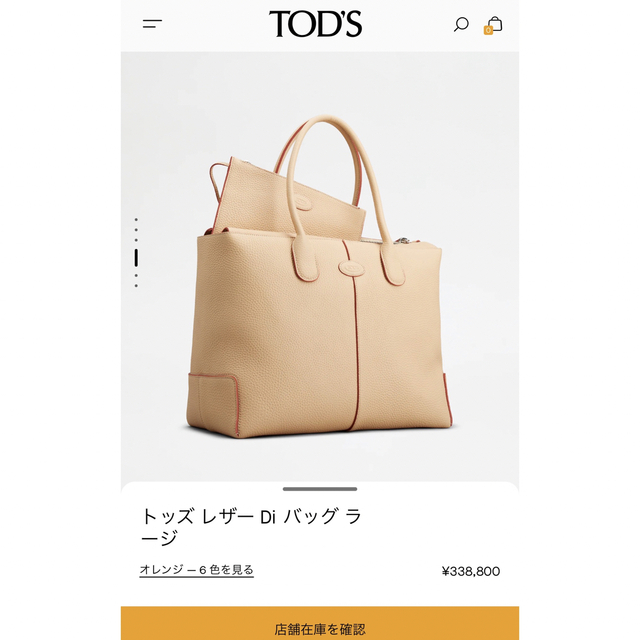Screen dimensions: 640x640
Task: Jump to the last image pagination dot
Action: coord(136,286)
